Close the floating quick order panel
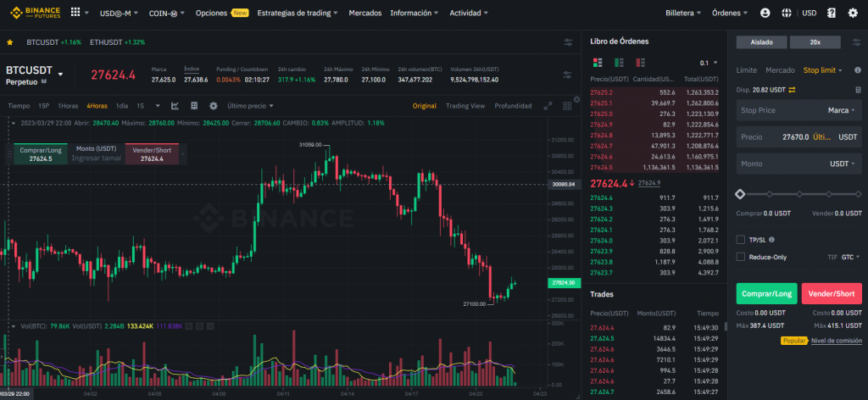The image size is (868, 400). click(183, 154)
